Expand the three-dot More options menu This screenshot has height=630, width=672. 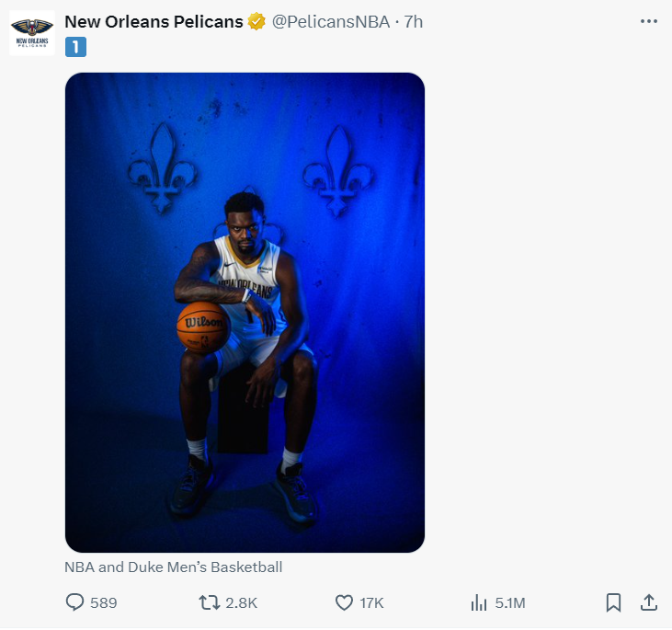point(648,21)
